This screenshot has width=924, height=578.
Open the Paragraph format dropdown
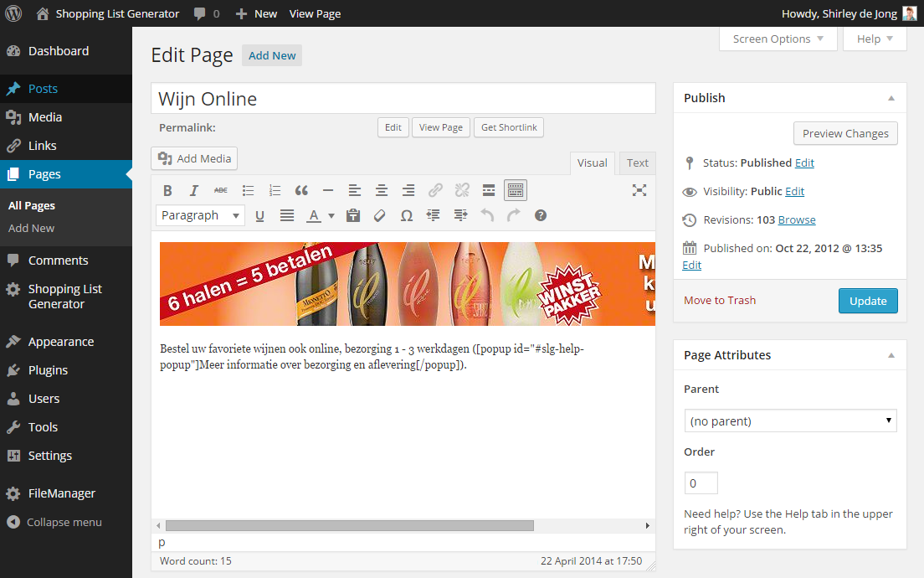(x=200, y=216)
